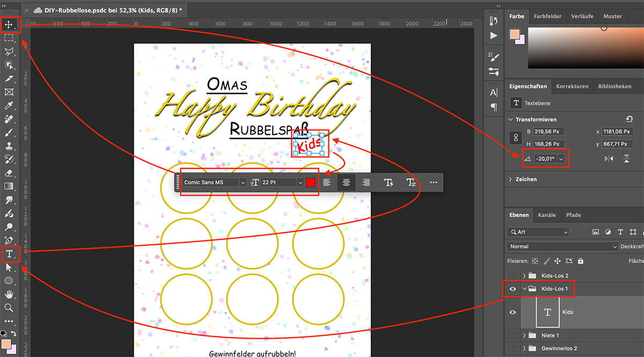Switch to the Farbfelder tab
Viewport: 644px width, 357px height.
(x=546, y=17)
